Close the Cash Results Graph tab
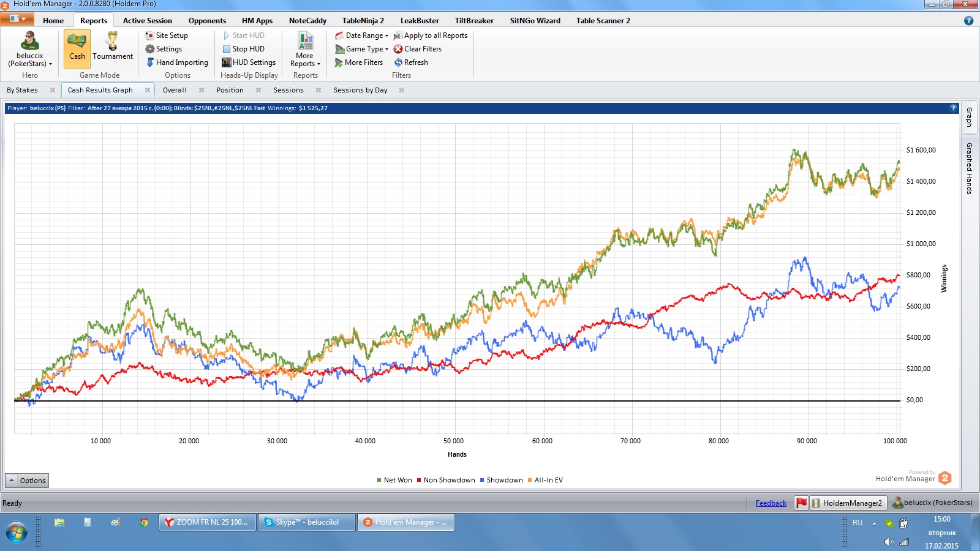The width and height of the screenshot is (980, 551). (x=148, y=90)
